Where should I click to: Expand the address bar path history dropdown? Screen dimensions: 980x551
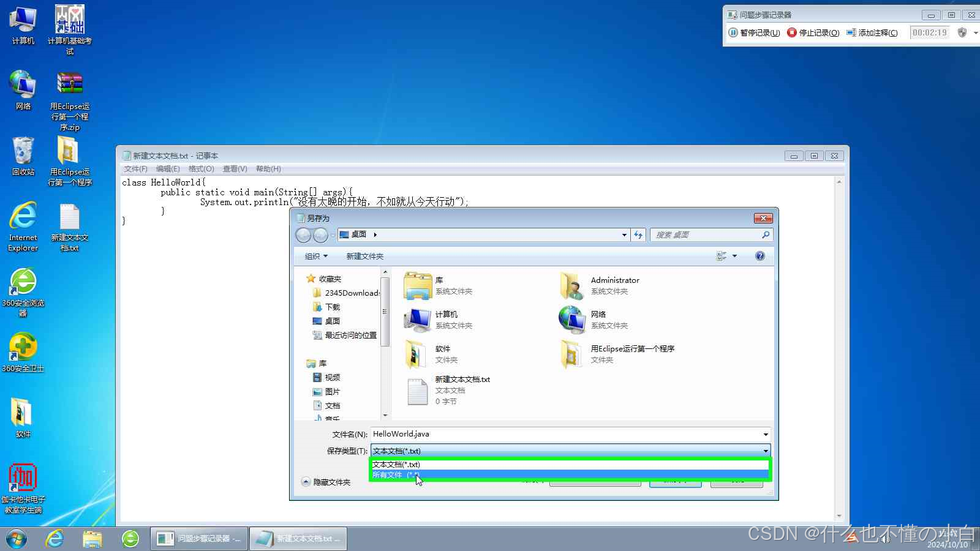click(624, 235)
